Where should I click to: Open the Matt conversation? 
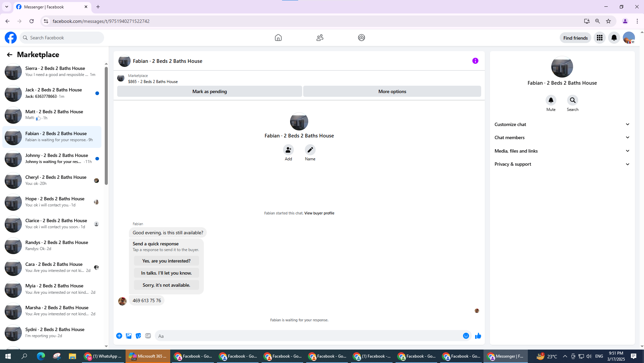(52, 115)
